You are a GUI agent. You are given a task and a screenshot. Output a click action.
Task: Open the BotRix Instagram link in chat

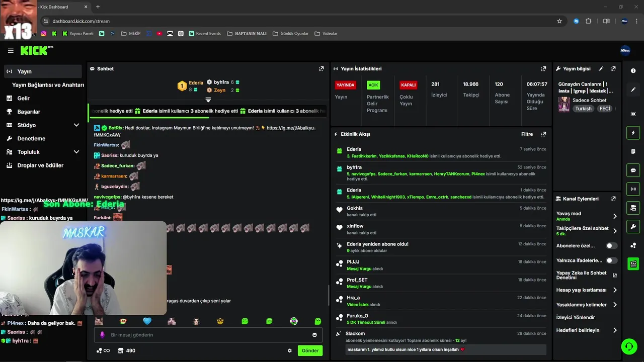[205, 131]
